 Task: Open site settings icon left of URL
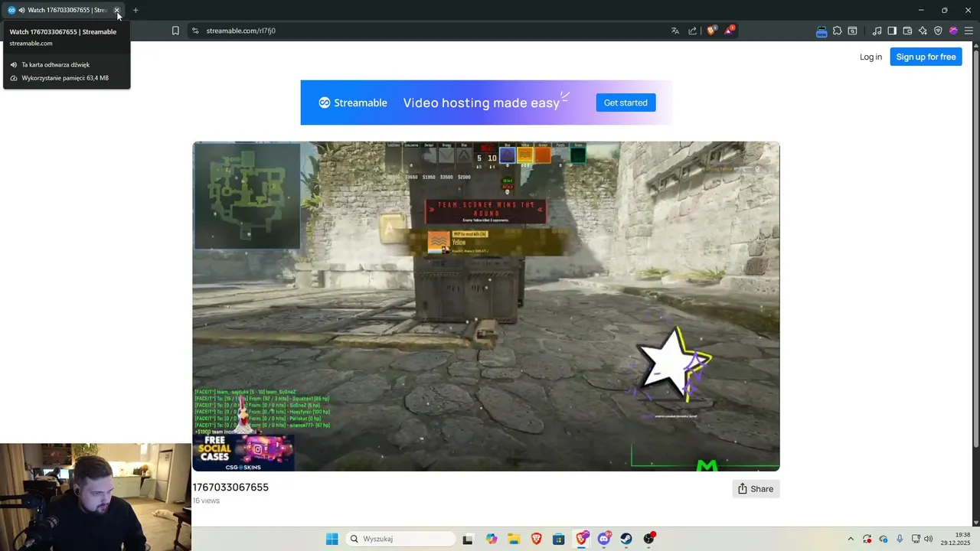(x=195, y=31)
